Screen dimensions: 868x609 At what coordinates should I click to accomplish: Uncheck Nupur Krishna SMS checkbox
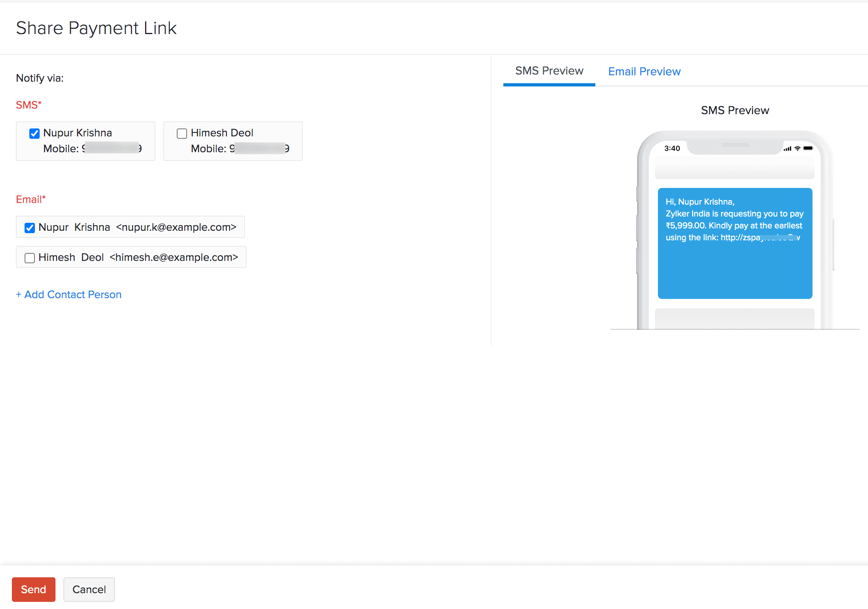click(34, 133)
